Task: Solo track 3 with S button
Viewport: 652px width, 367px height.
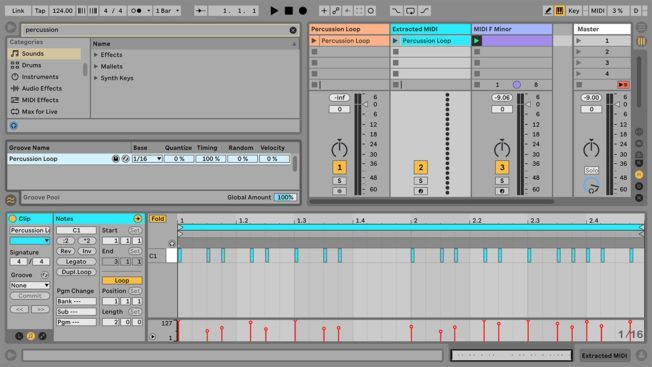Action: point(502,181)
